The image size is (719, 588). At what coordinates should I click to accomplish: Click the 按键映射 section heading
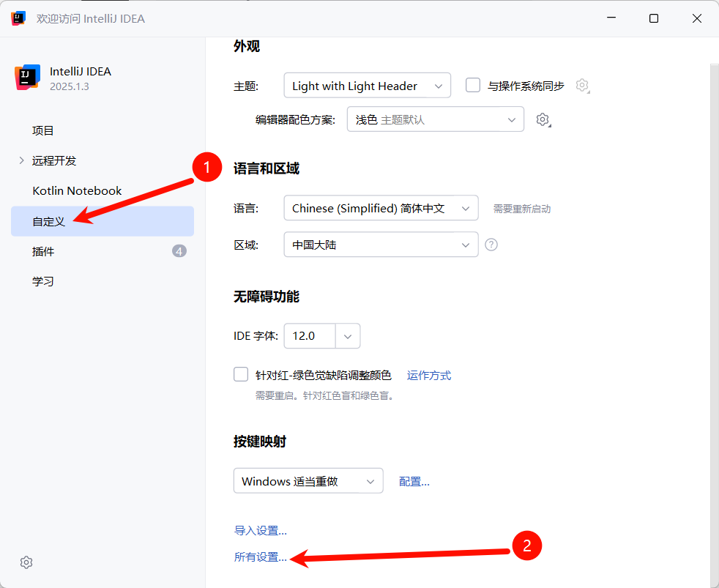tap(260, 442)
